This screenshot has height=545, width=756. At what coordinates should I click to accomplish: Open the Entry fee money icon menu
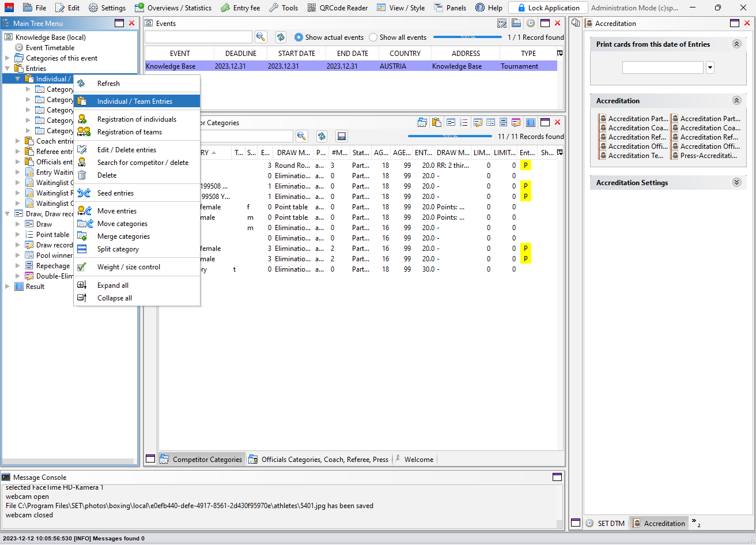click(x=226, y=7)
